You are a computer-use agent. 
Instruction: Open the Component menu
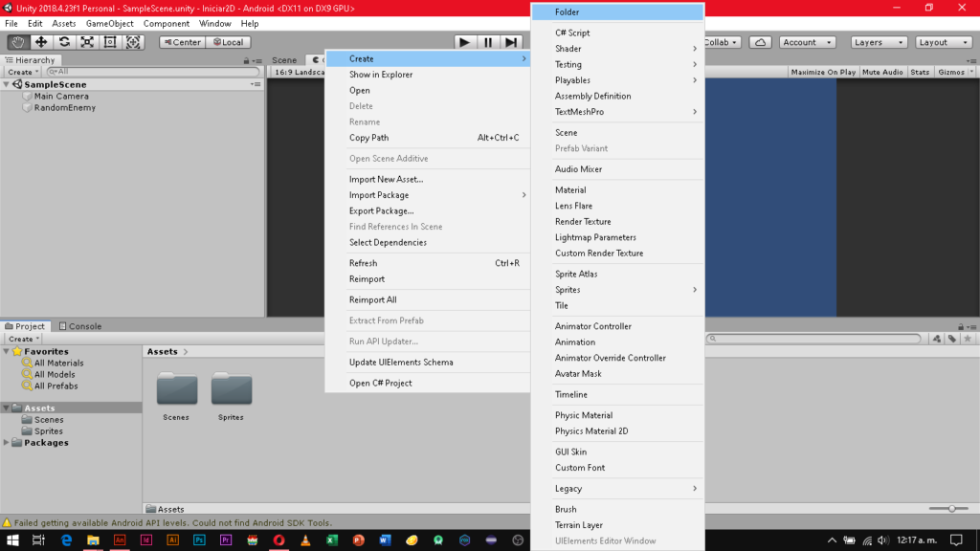(167, 24)
